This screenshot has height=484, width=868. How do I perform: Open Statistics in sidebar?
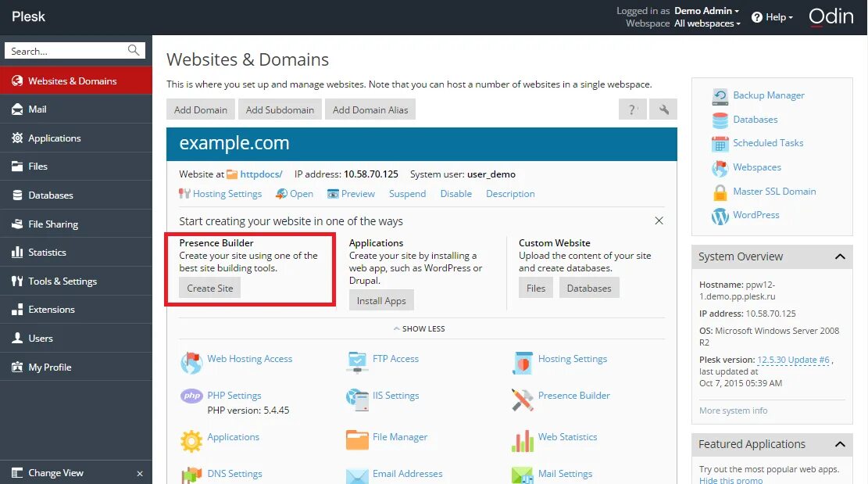tap(76, 252)
